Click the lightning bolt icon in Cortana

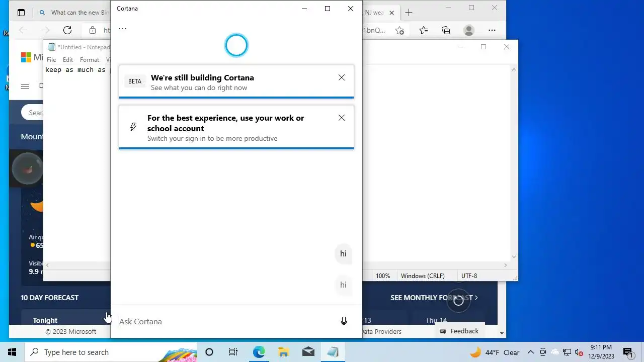(133, 127)
